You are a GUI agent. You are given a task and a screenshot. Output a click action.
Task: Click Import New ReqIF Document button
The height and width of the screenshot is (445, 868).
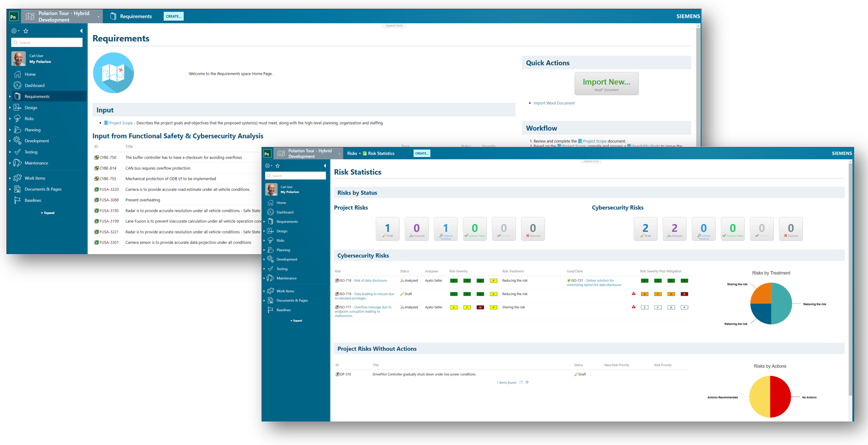(x=606, y=83)
